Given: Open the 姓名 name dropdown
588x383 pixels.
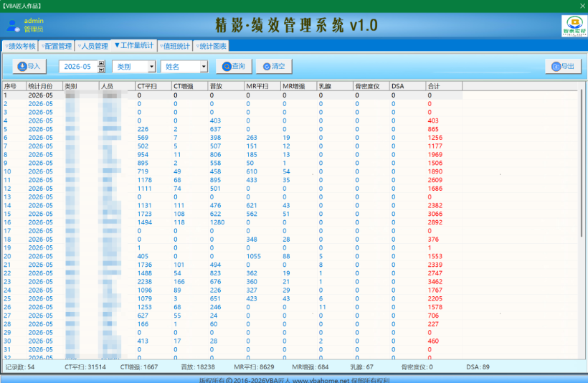Looking at the screenshot, I should click(x=204, y=67).
